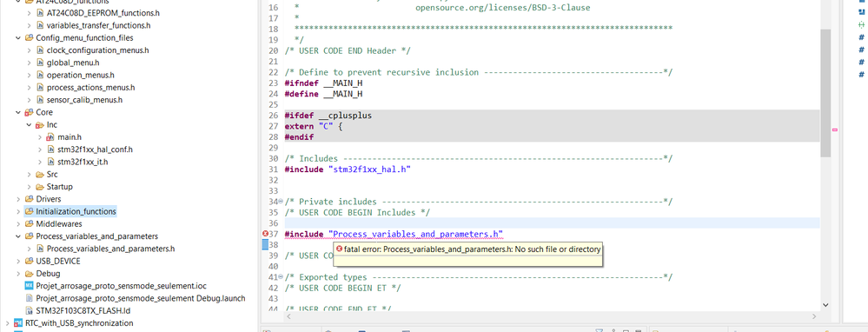Image resolution: width=868 pixels, height=332 pixels.
Task: Fold the comment block at line 34
Action: [281, 202]
